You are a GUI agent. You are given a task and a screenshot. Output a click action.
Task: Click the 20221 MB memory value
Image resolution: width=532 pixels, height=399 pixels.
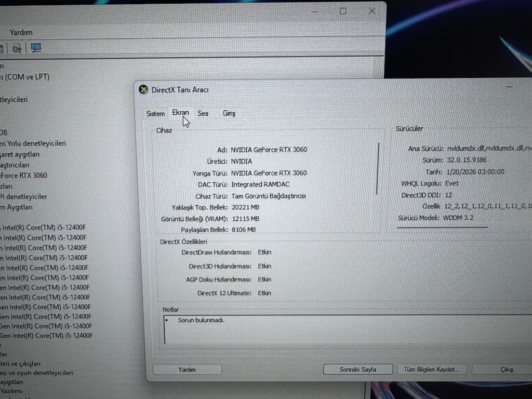coord(245,207)
